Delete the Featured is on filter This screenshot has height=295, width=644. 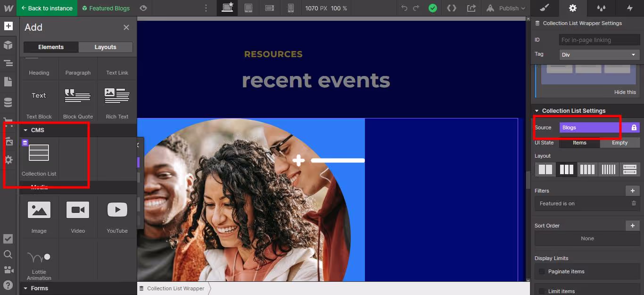[x=634, y=203]
